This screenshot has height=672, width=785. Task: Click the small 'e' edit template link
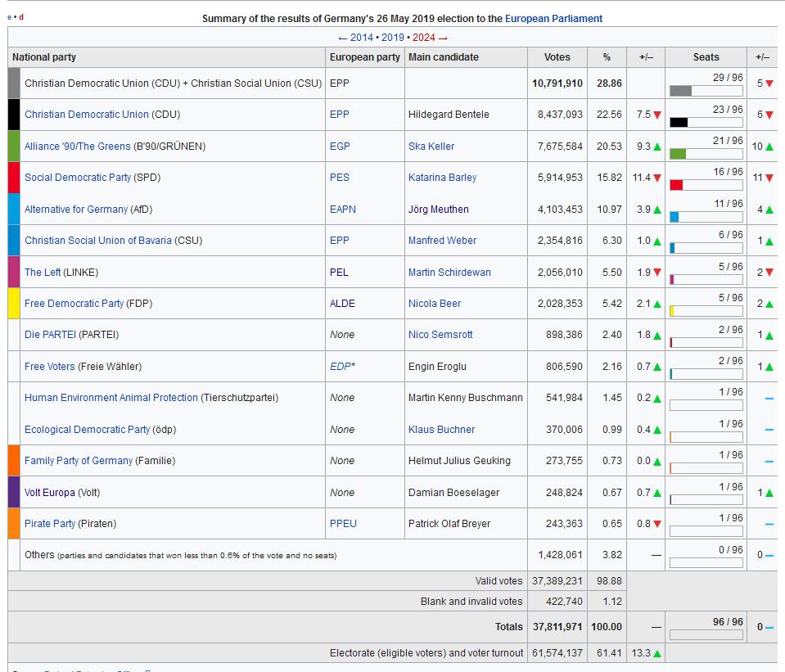click(10, 17)
